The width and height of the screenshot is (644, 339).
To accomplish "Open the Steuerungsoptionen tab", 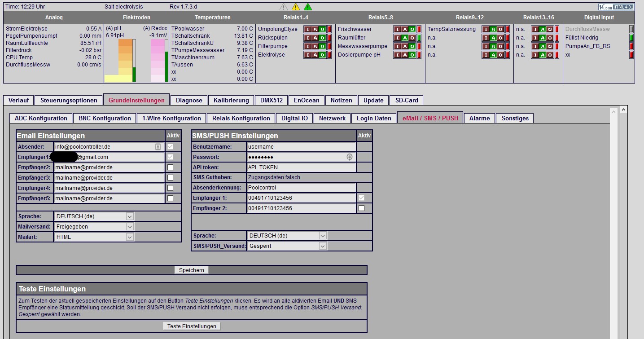I will point(69,100).
